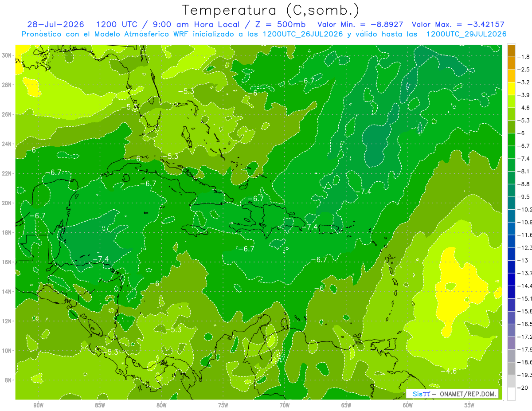The height and width of the screenshot is (411, 532).
Task: Click the '55W' longitude axis label
Action: [469, 406]
